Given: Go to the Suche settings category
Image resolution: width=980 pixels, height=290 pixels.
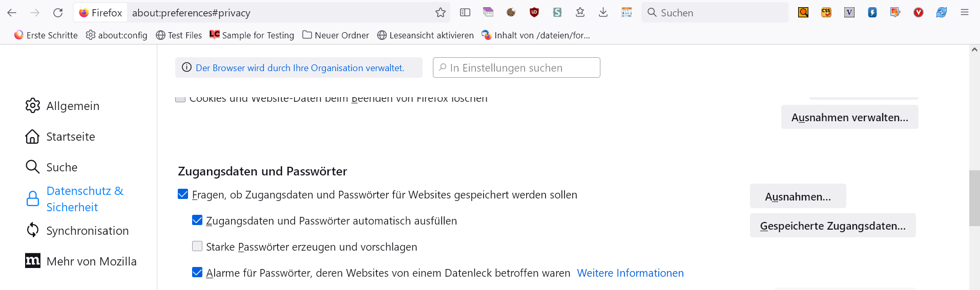Looking at the screenshot, I should coord(61,167).
